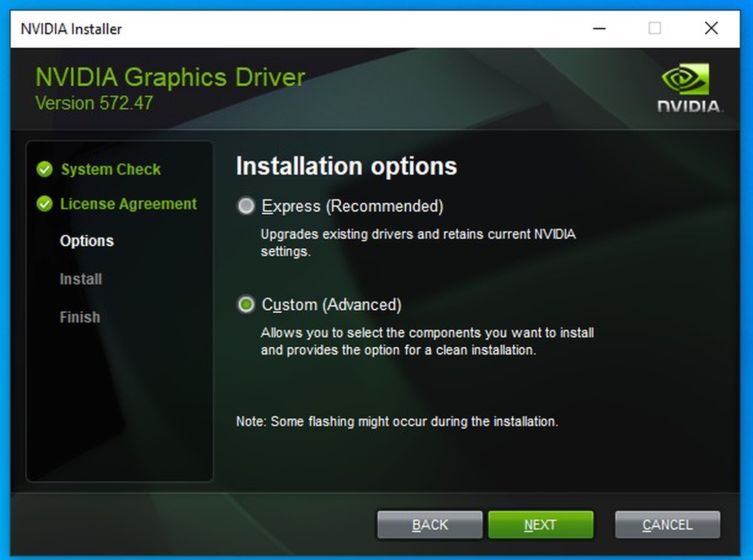Click the Express description about upgrading drivers
This screenshot has height=560, width=753.
[418, 243]
